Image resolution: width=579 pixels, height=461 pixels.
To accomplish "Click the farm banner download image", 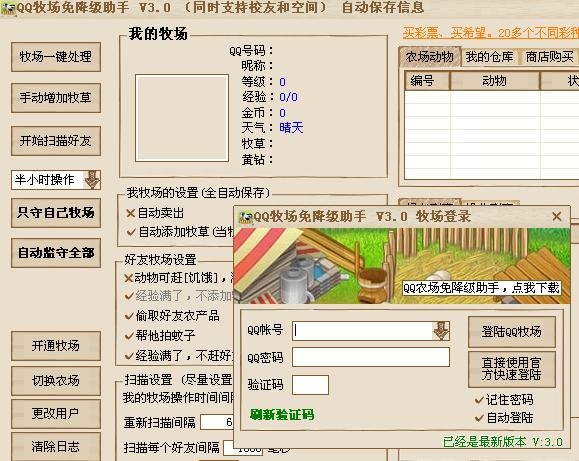I will point(402,266).
